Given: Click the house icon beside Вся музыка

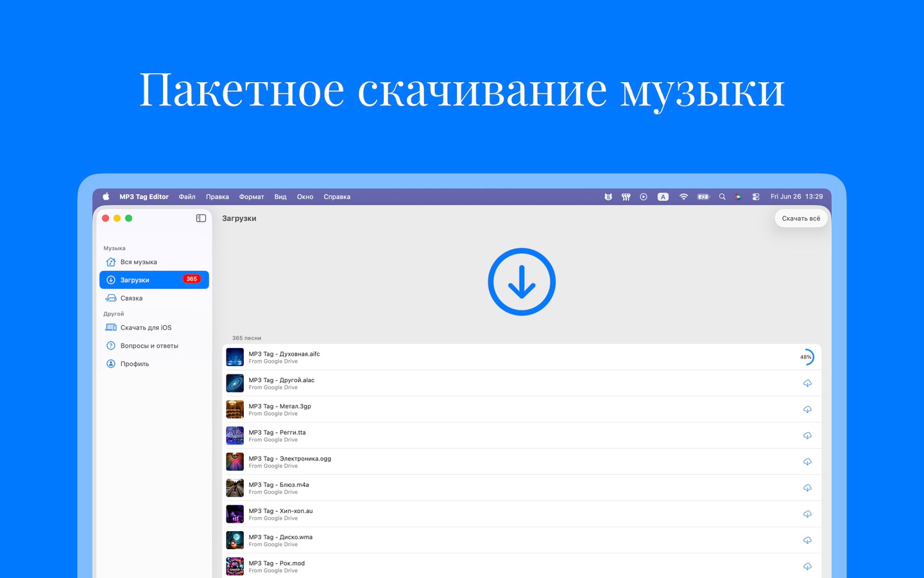Looking at the screenshot, I should click(110, 262).
